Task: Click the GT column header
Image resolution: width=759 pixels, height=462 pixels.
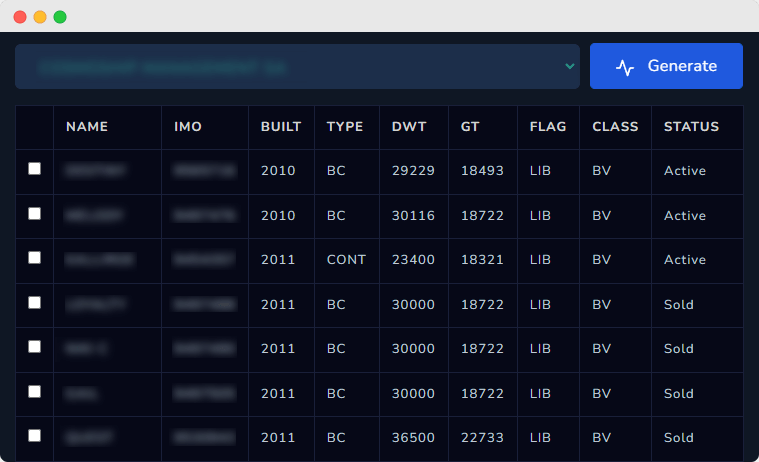Action: pos(470,127)
